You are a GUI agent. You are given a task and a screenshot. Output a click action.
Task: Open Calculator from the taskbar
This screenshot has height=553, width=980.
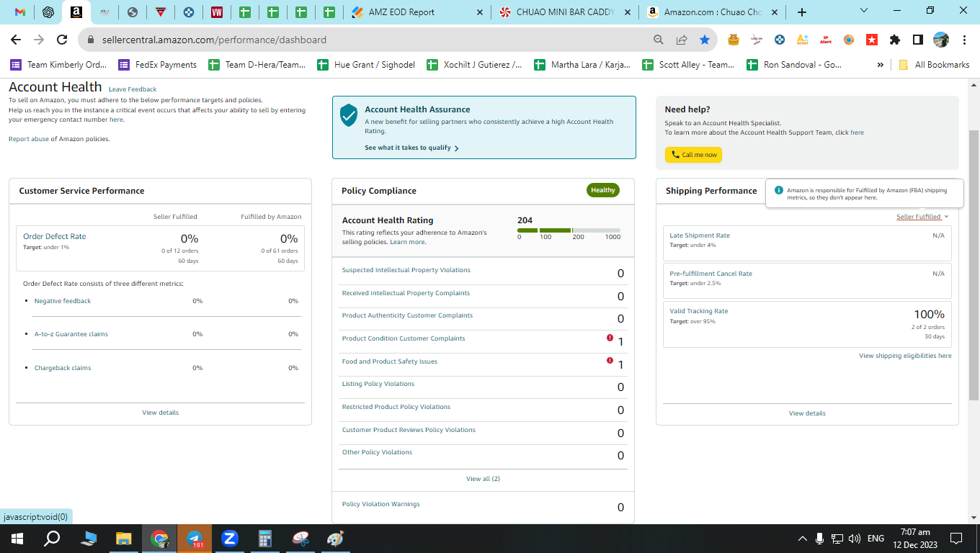(x=265, y=539)
